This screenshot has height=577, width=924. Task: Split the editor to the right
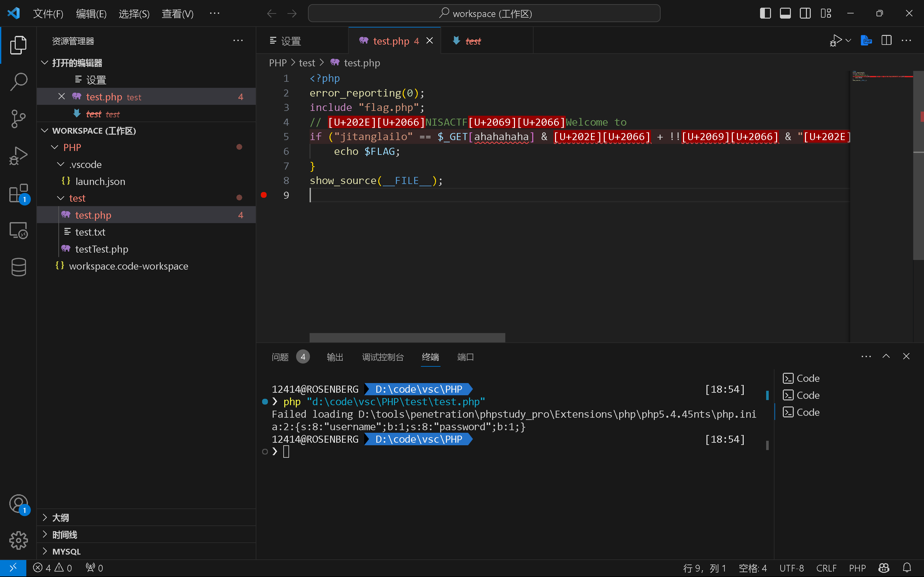886,40
